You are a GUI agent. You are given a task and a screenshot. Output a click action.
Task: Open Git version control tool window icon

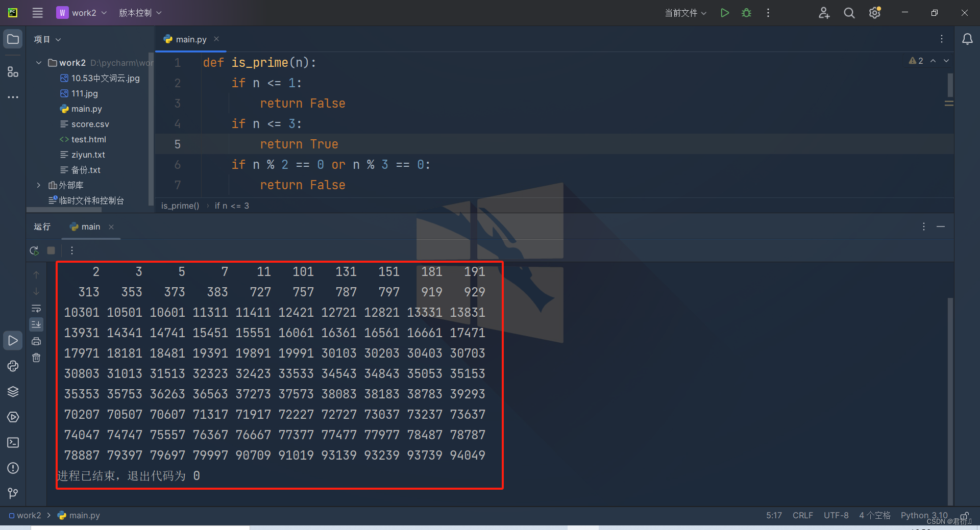pyautogui.click(x=13, y=493)
